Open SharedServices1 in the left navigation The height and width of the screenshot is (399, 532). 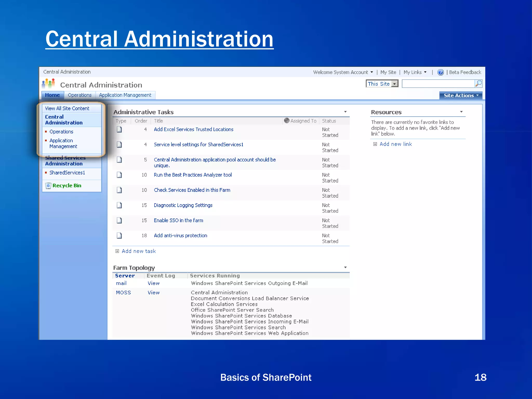(67, 173)
